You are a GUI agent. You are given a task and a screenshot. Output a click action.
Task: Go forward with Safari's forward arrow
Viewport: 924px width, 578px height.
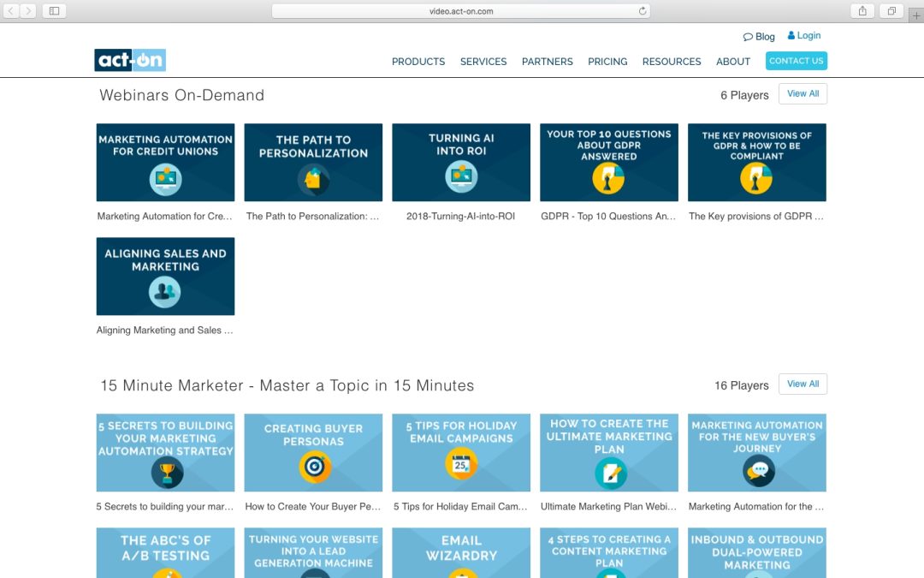[27, 10]
